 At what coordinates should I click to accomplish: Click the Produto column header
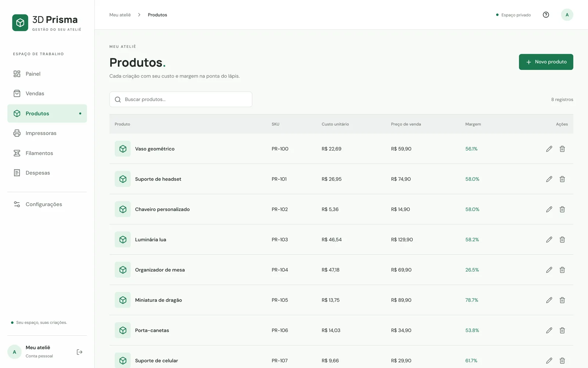[122, 124]
